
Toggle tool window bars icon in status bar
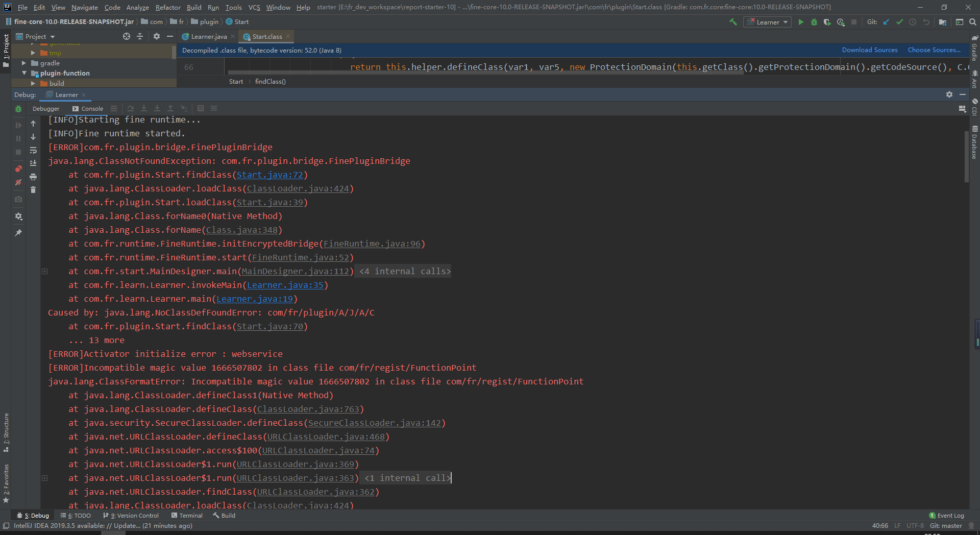[x=6, y=526]
